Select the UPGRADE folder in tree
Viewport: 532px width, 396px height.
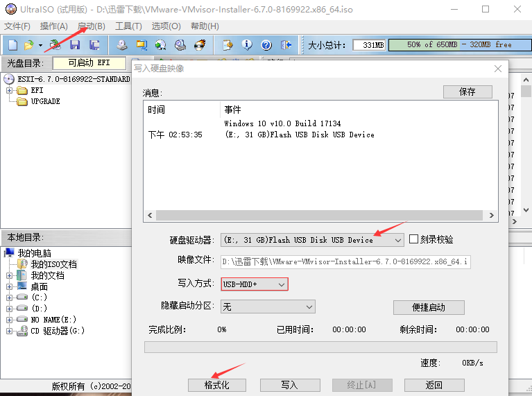[x=45, y=101]
